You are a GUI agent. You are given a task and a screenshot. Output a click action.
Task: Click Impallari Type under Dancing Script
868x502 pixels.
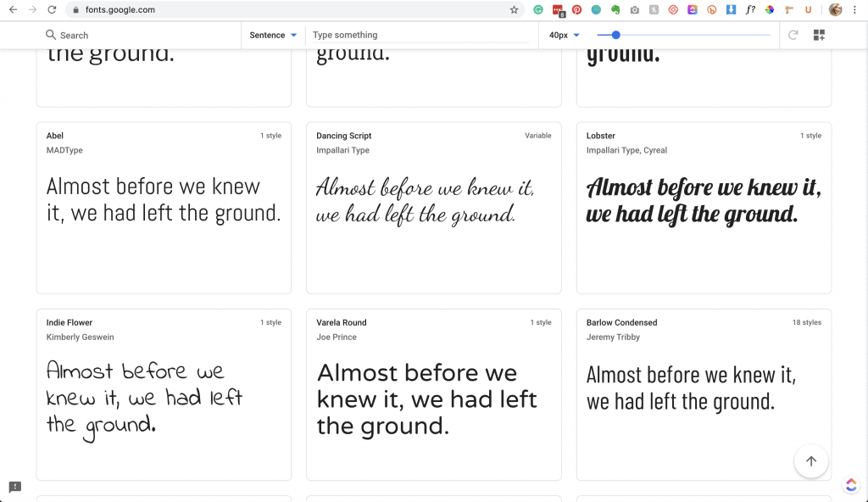pyautogui.click(x=342, y=150)
